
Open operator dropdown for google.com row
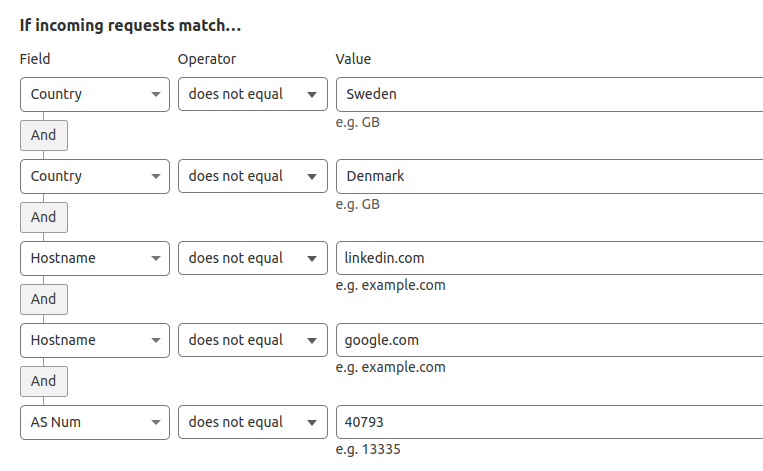click(253, 340)
